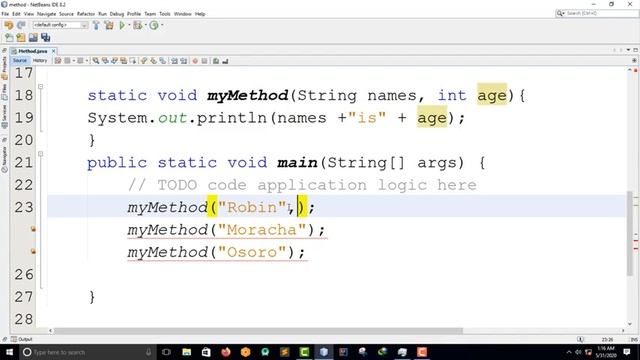This screenshot has width=640, height=360.
Task: Show hidden system tray icons
Action: pos(569,352)
